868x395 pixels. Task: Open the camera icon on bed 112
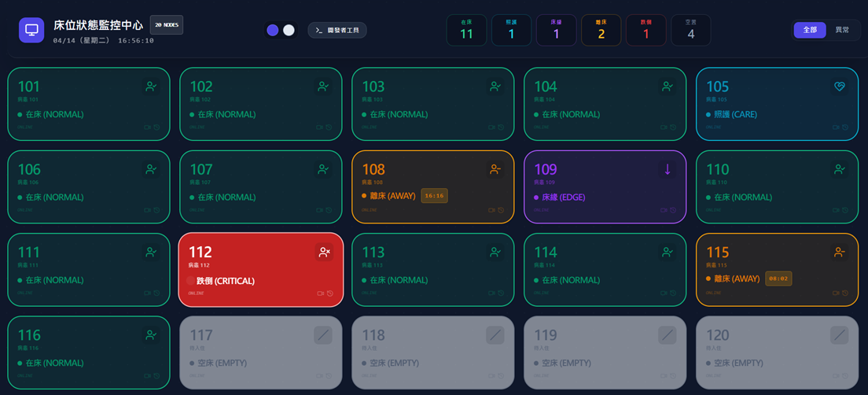[321, 293]
